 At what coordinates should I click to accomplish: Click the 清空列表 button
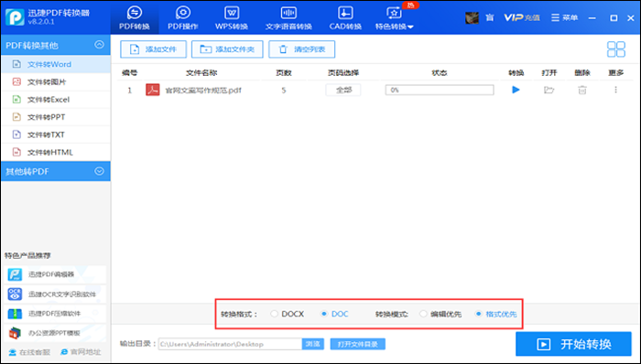[x=301, y=49]
